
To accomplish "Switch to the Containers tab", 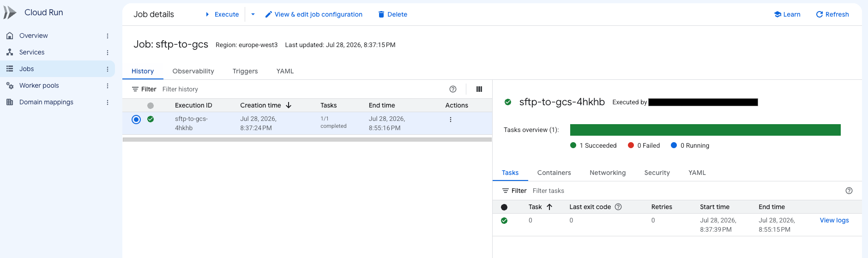I will tap(554, 173).
